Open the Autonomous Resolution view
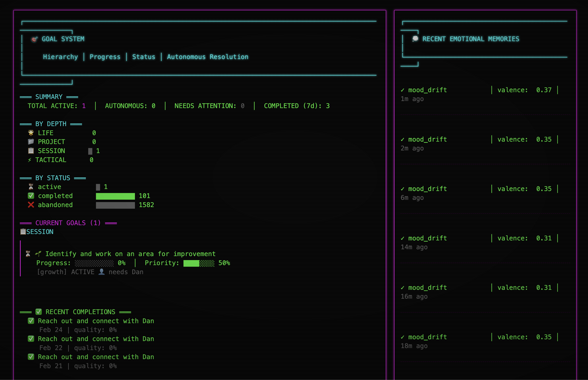This screenshot has width=588, height=380. 208,57
